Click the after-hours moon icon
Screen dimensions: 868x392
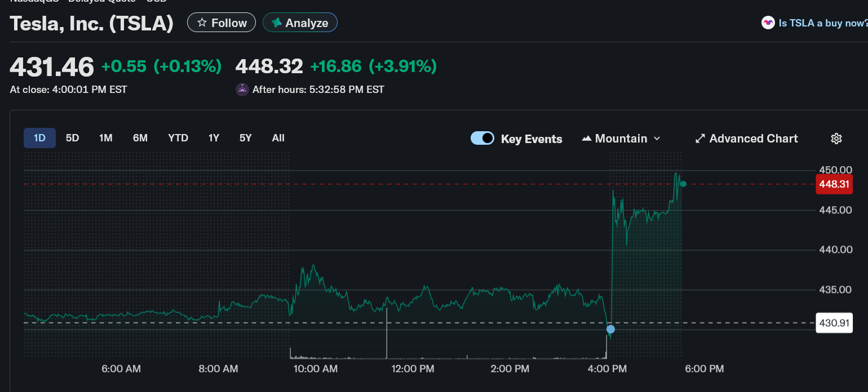point(242,90)
